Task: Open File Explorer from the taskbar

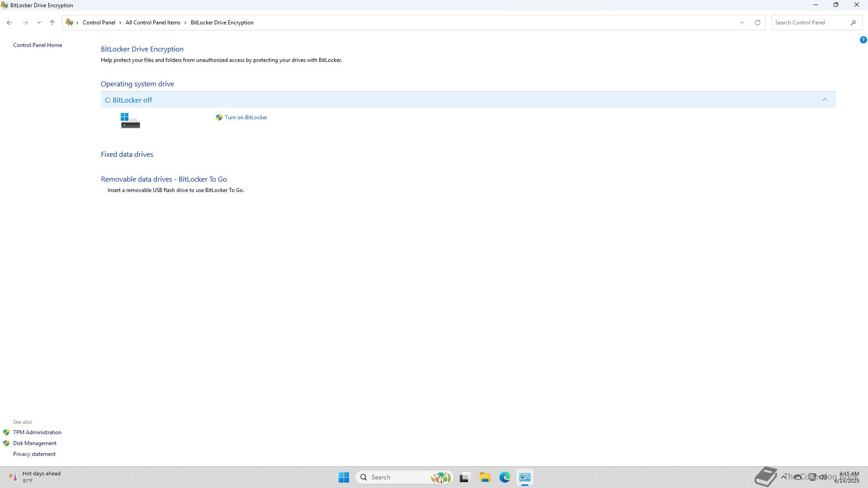Action: [485, 477]
